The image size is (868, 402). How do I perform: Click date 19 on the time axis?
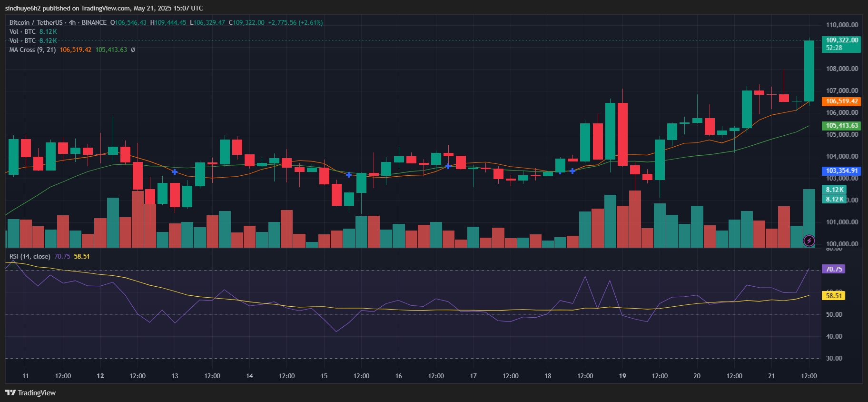pyautogui.click(x=622, y=376)
